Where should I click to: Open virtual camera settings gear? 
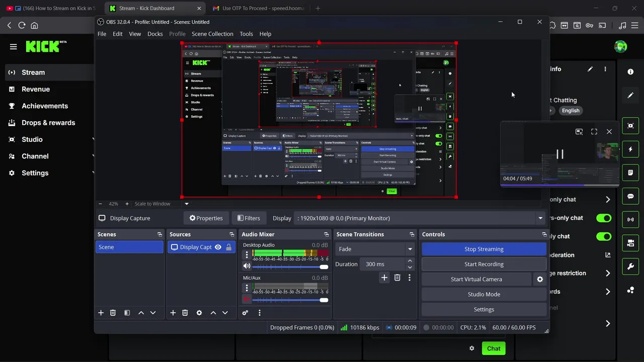pos(540,279)
